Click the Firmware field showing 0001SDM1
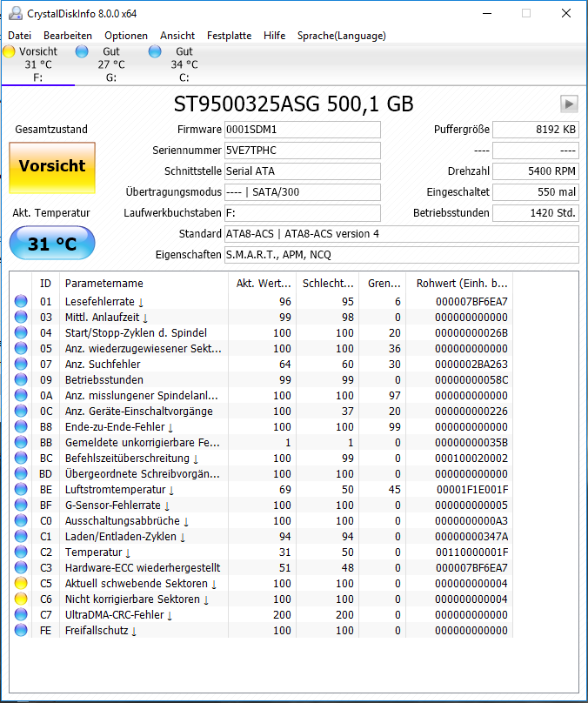 [x=303, y=130]
